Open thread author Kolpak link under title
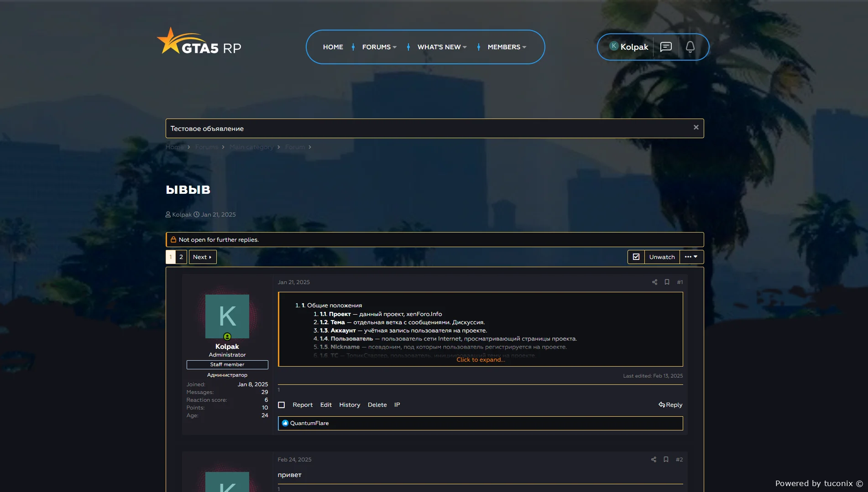 click(182, 215)
